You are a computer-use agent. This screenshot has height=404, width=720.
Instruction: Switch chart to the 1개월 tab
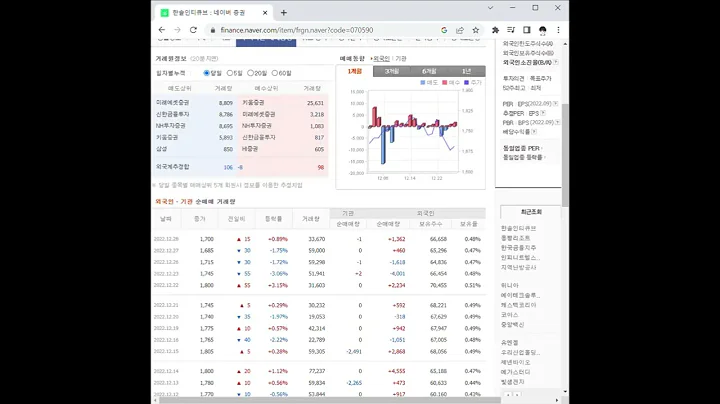tap(354, 71)
